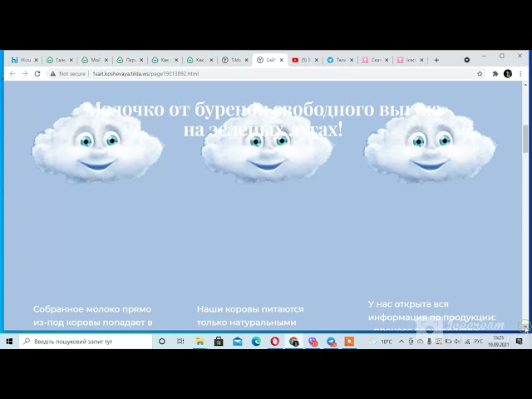Open Cortana circle icon on taskbar
This screenshot has height=399, width=532.
pyautogui.click(x=162, y=342)
